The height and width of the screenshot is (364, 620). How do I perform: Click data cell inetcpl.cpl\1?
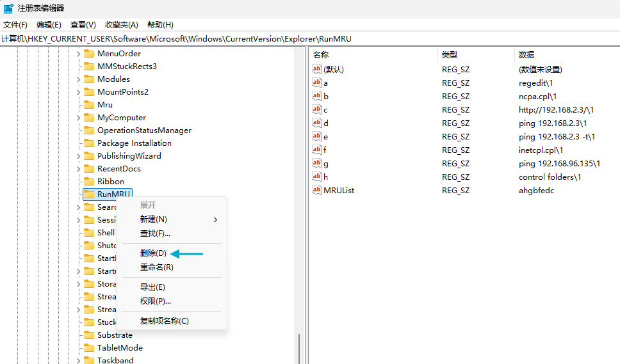coord(541,150)
